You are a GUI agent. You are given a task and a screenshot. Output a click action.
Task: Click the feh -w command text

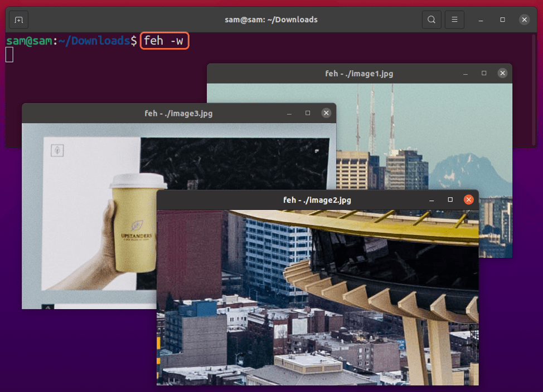click(164, 41)
